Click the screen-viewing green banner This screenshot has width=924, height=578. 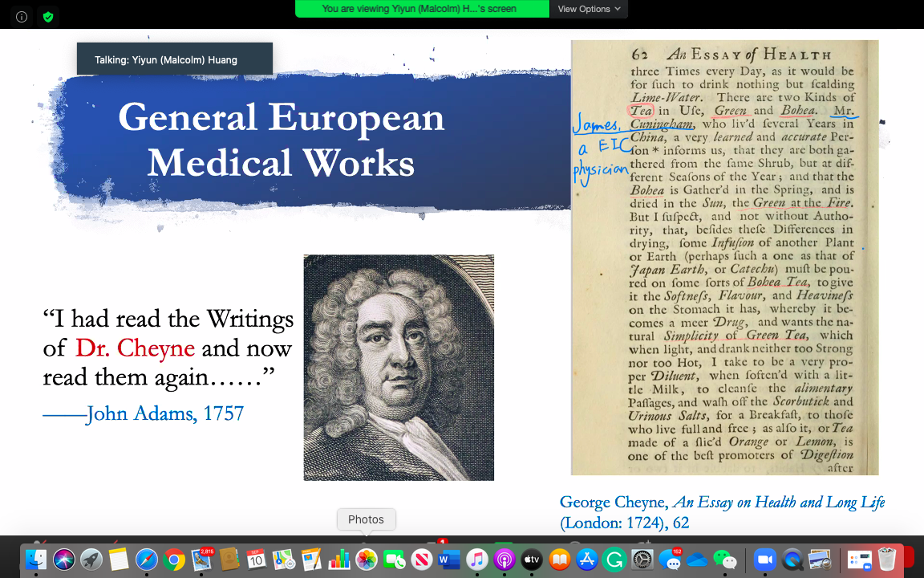(x=422, y=9)
